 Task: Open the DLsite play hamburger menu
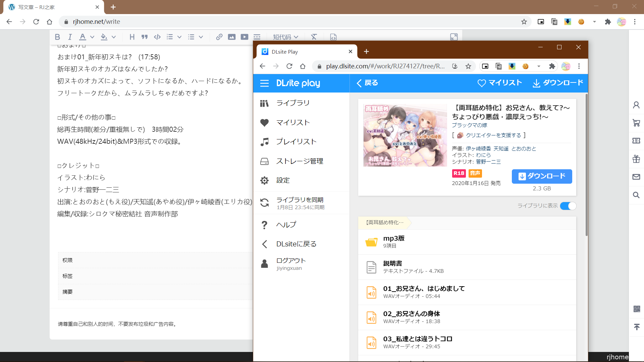[265, 83]
